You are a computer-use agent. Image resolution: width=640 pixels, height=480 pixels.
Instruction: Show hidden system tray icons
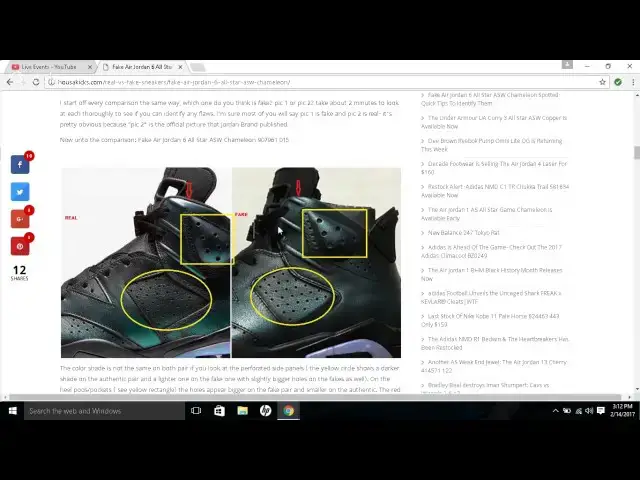[x=556, y=411]
